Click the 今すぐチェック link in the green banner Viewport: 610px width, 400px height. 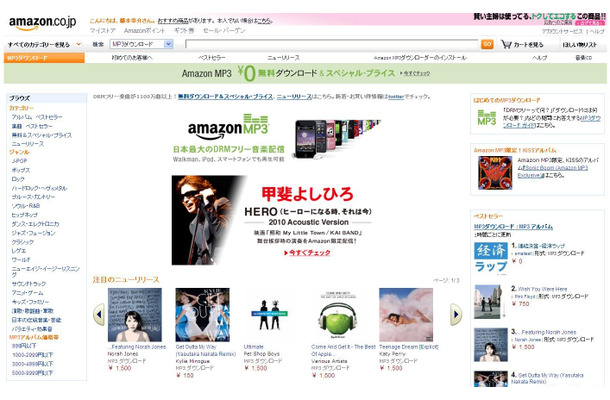pyautogui.click(x=416, y=73)
